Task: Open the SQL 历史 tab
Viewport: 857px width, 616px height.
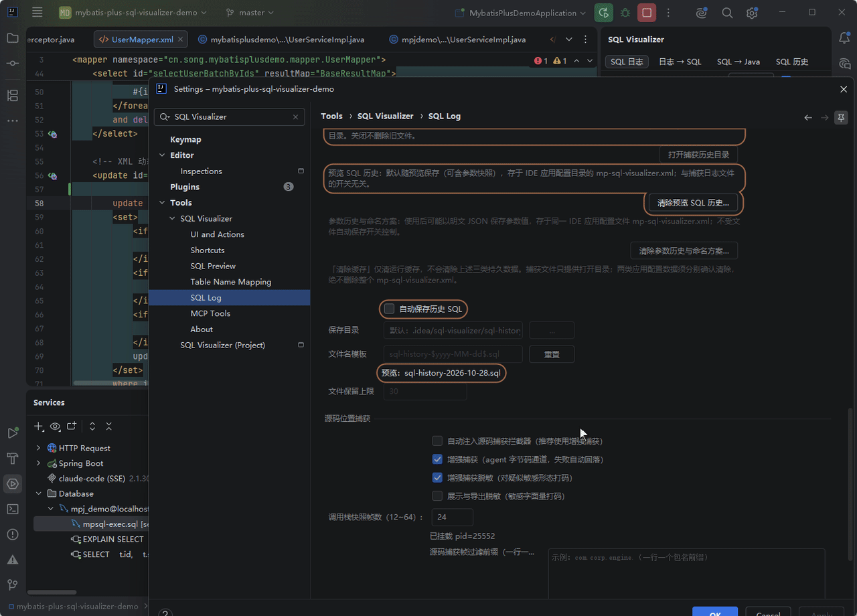Action: pos(792,62)
